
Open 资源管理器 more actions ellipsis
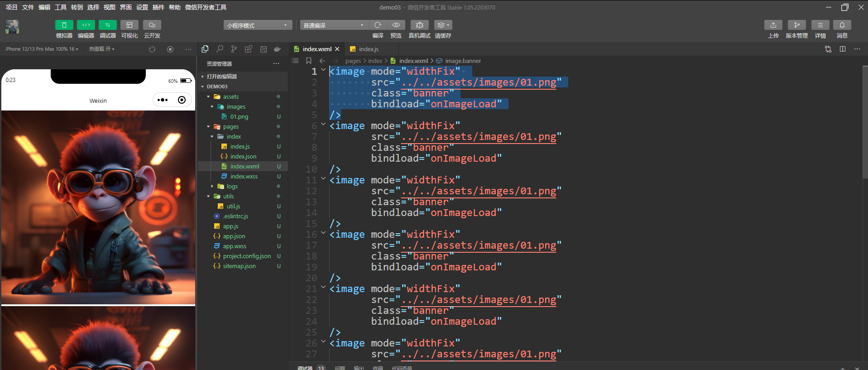tap(276, 63)
